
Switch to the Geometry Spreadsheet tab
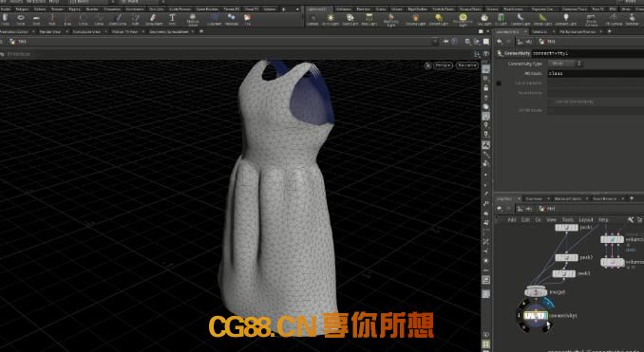(169, 31)
